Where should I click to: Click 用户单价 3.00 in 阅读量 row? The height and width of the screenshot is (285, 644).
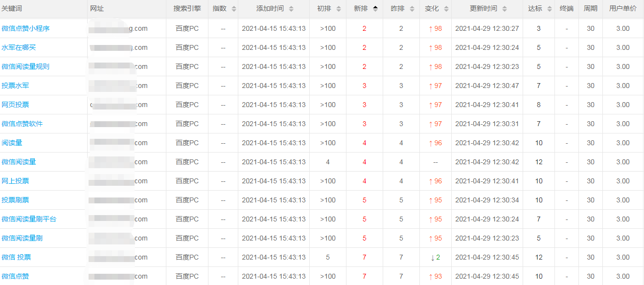(623, 143)
